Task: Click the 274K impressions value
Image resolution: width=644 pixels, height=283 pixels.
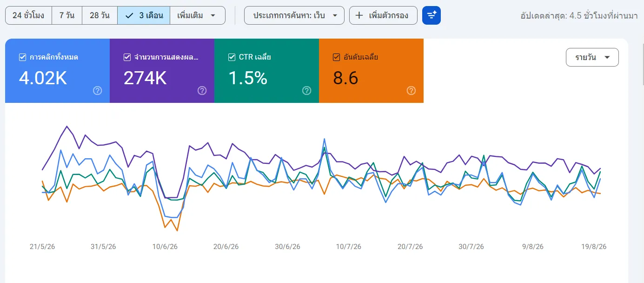Action: [145, 78]
